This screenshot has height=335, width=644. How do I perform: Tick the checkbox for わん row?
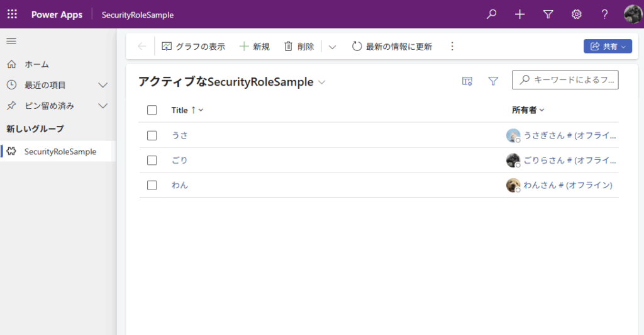click(152, 185)
